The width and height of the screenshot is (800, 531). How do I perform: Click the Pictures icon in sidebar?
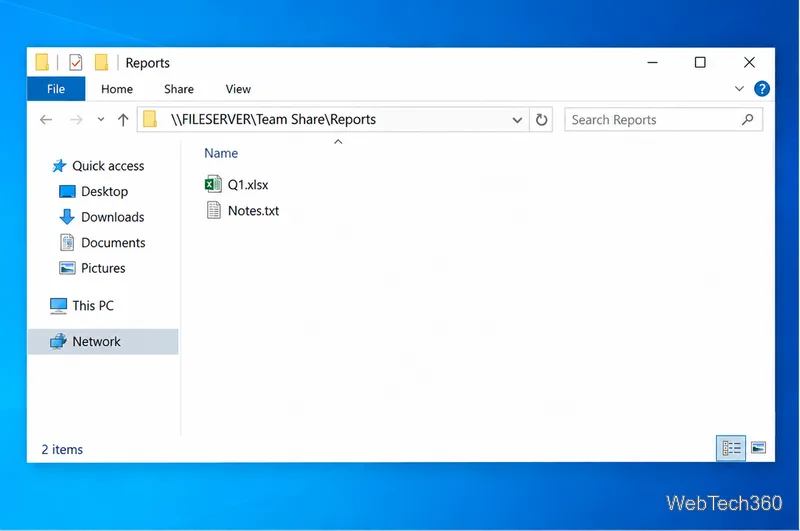coord(67,268)
